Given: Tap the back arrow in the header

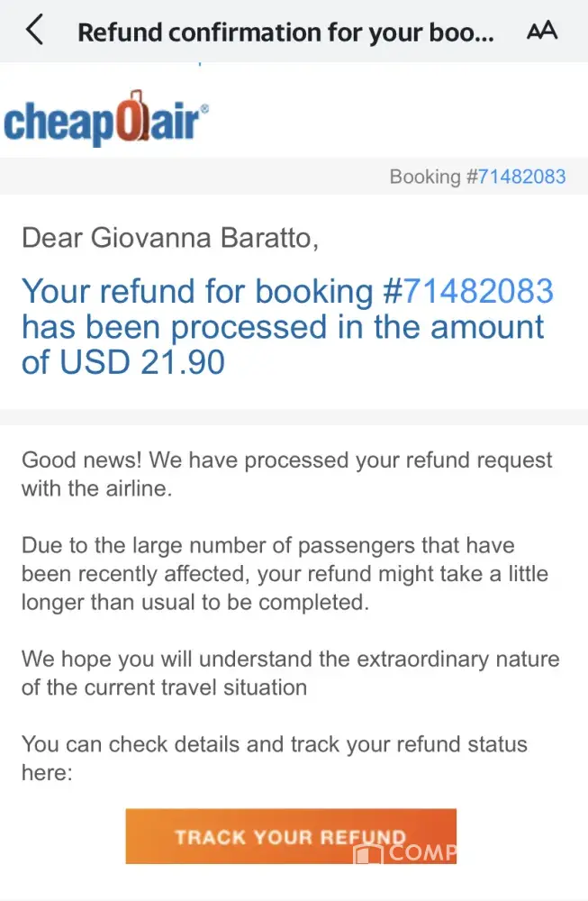Looking at the screenshot, I should [x=34, y=31].
